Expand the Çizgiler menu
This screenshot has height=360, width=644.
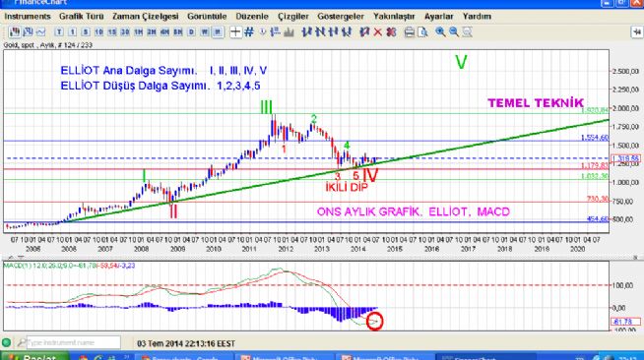(x=292, y=17)
